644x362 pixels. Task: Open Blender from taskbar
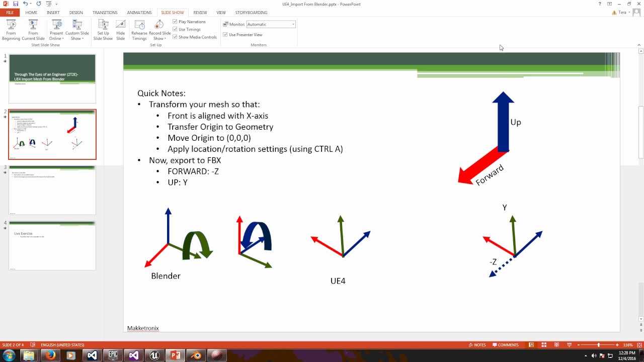pyautogui.click(x=196, y=355)
